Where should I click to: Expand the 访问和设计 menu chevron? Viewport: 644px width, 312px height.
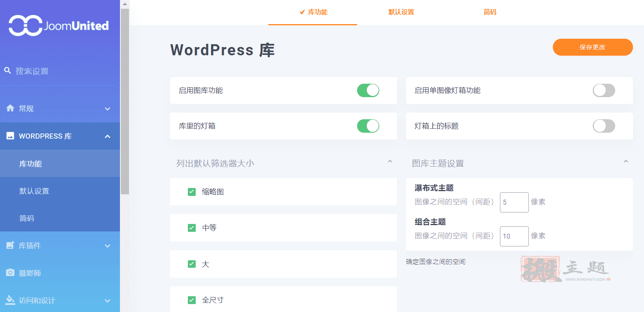(107, 301)
